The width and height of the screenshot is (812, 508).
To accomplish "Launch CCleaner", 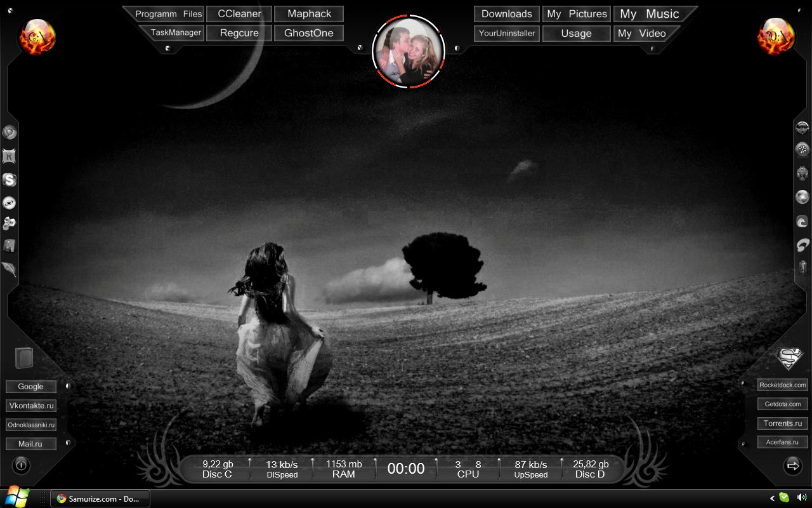I will [239, 14].
